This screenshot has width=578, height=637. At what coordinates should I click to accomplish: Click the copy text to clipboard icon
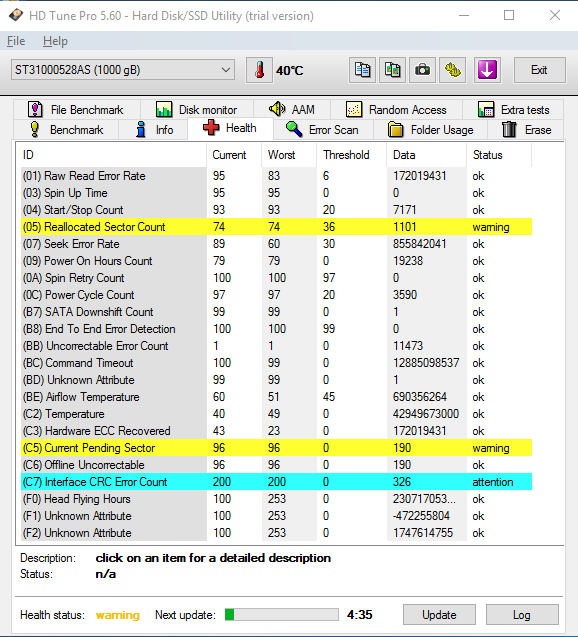[362, 70]
